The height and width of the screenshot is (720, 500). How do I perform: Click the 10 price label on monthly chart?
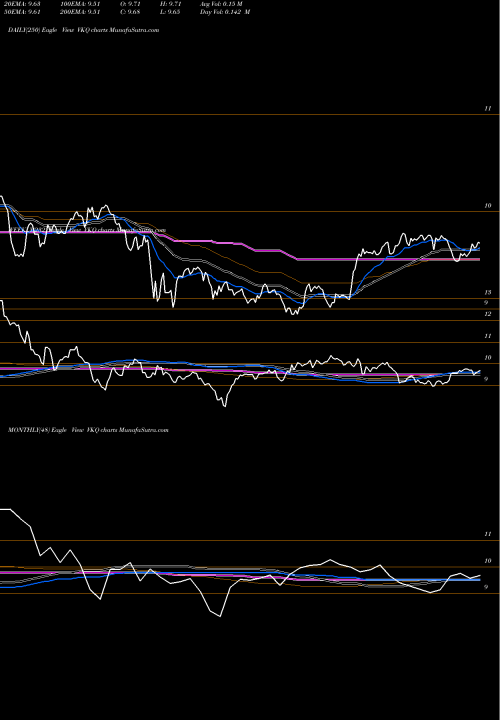click(488, 561)
